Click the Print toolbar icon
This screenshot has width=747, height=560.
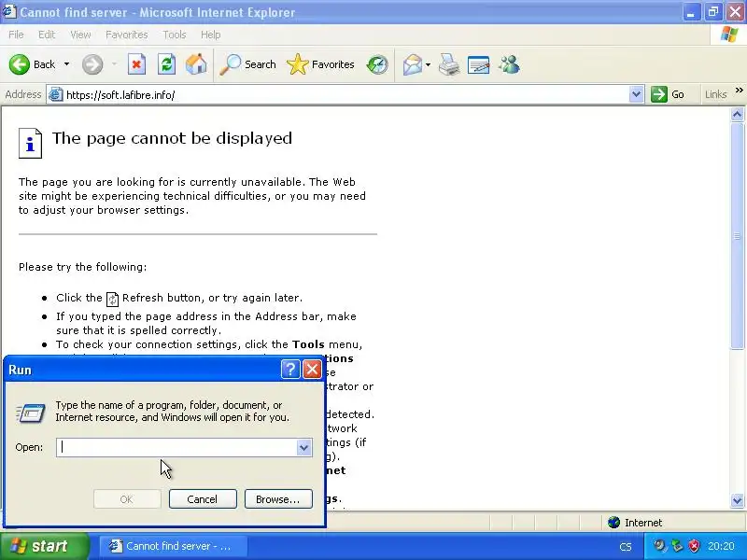tap(449, 64)
